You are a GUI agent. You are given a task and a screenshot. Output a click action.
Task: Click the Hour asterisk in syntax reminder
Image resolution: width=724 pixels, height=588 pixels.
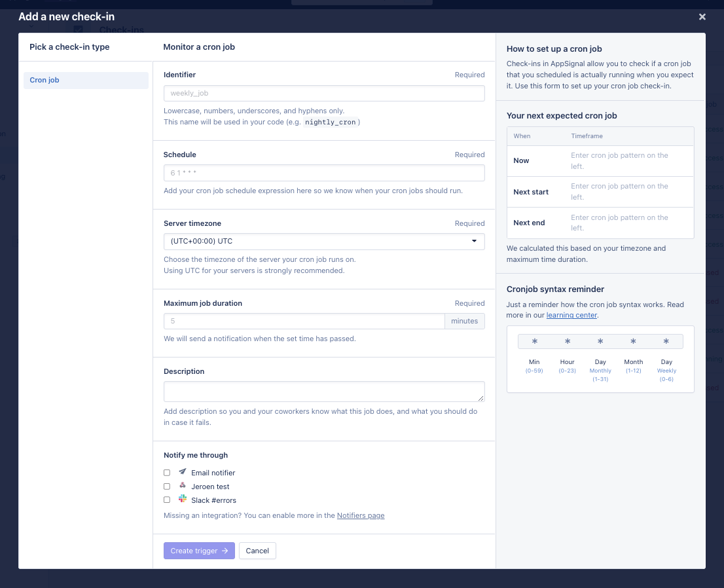(568, 341)
